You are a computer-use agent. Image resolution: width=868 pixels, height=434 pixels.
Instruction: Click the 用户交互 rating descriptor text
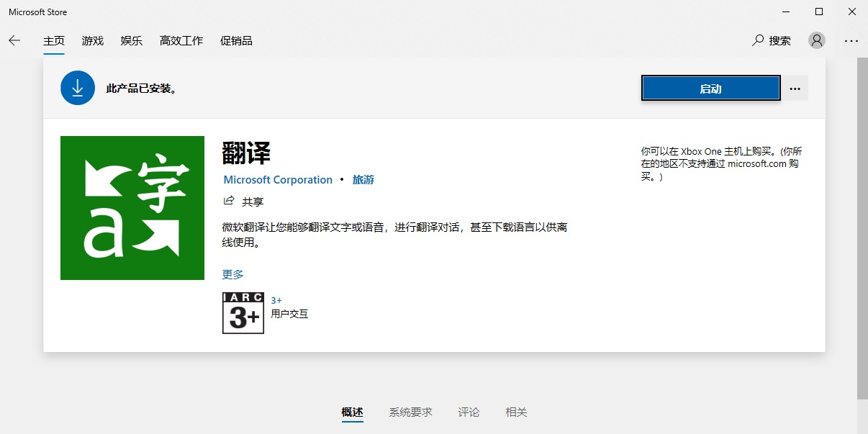(x=289, y=314)
